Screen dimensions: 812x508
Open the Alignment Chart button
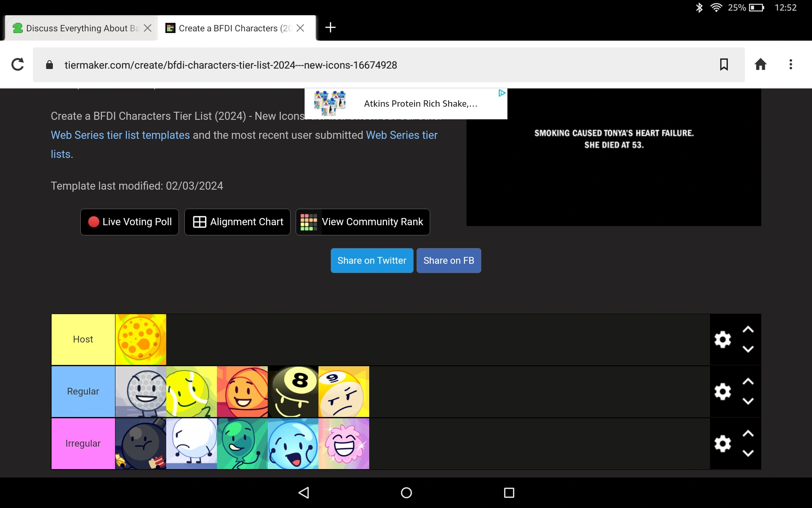point(237,222)
